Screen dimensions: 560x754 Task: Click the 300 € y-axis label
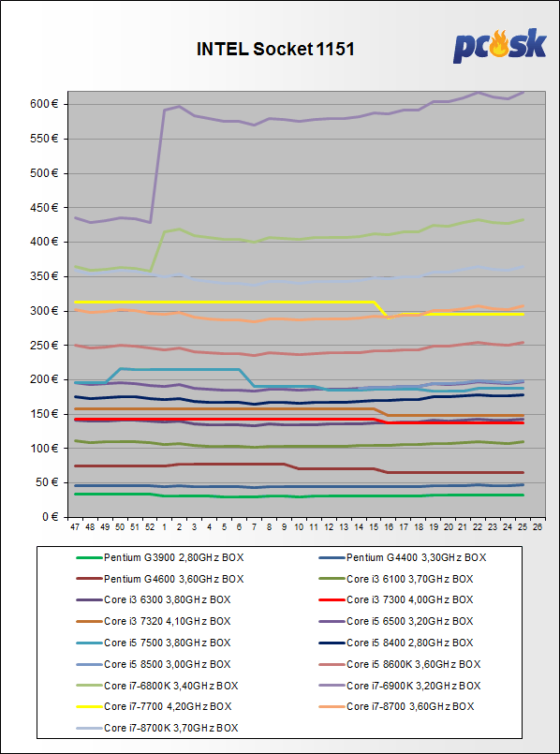(44, 311)
